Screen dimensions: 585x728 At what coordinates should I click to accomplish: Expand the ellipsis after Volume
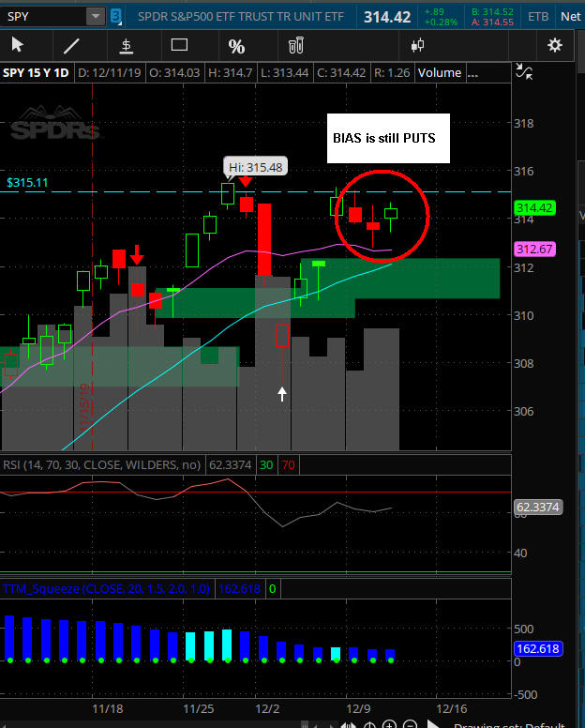472,74
